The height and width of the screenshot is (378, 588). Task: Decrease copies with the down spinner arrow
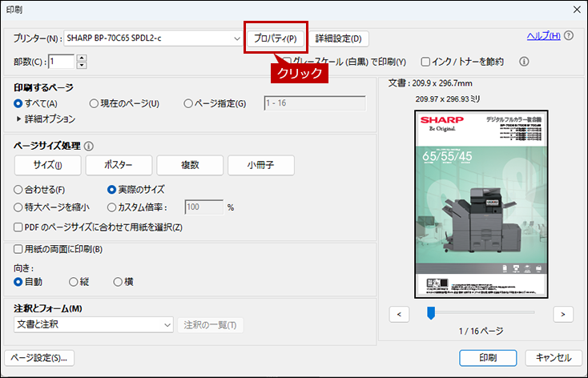[82, 65]
